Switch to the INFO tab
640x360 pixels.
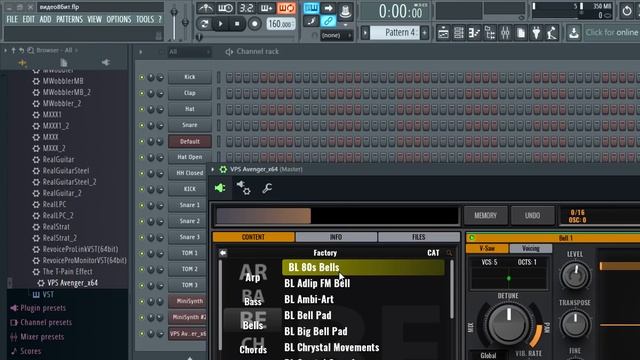coord(336,237)
